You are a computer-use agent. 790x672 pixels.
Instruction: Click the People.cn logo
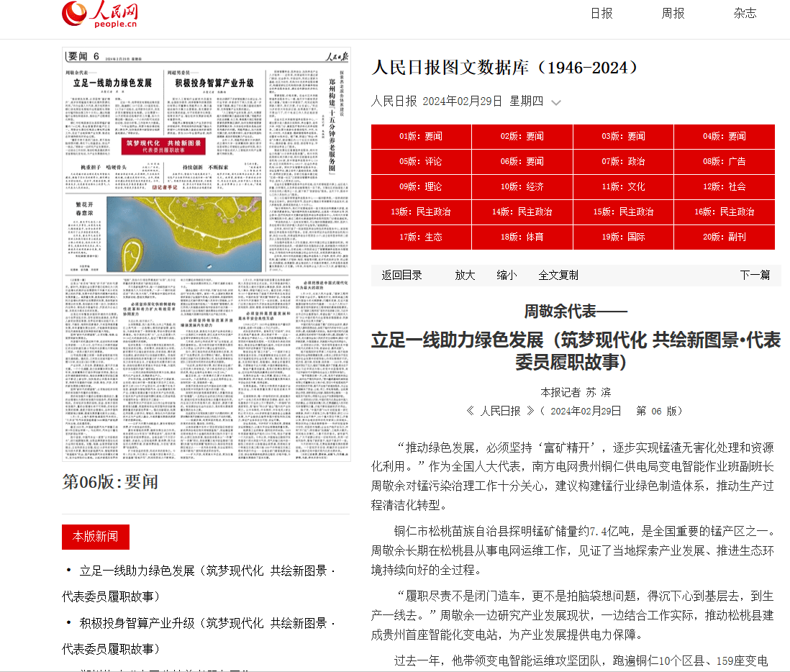tap(100, 14)
